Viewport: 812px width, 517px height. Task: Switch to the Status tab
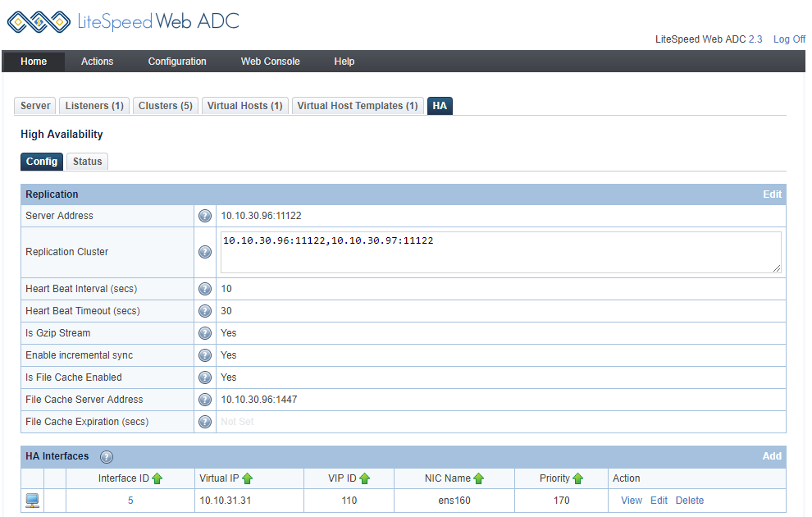point(87,162)
